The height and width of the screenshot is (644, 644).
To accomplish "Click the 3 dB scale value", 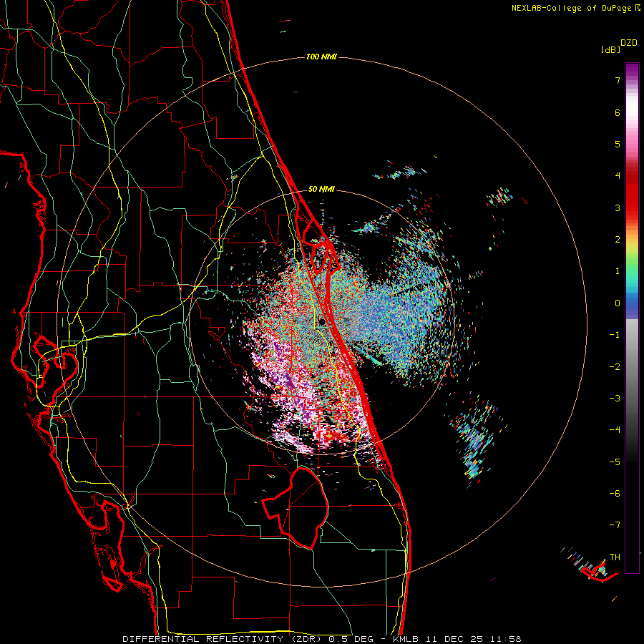I will coord(618,208).
